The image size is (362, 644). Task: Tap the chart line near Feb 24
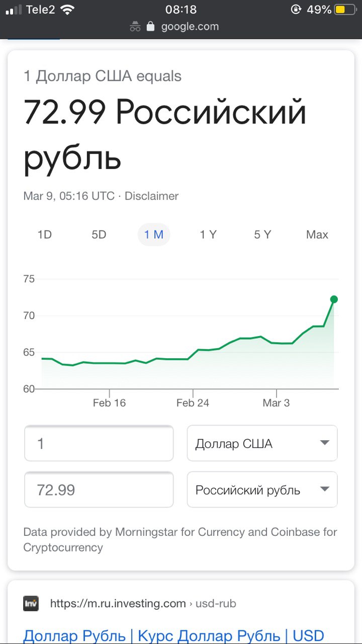click(x=193, y=355)
